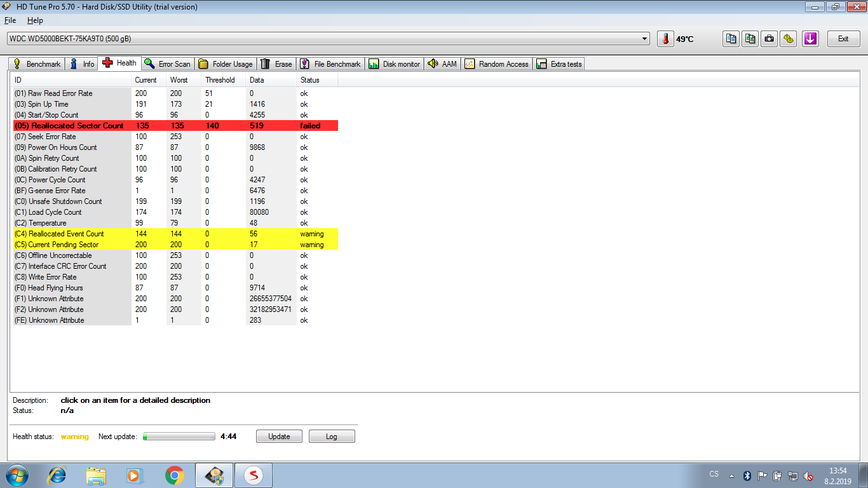Open the options wrench icon
Image resolution: width=868 pixels, height=488 pixels.
tap(789, 39)
